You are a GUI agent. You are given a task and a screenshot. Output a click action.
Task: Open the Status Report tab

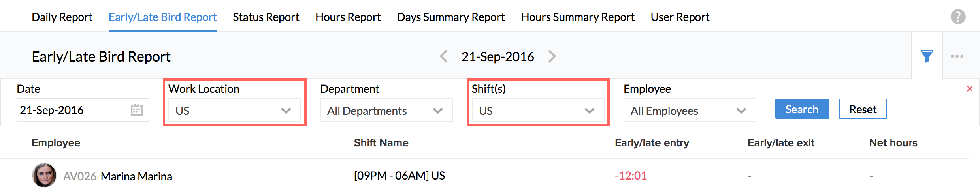tap(266, 17)
